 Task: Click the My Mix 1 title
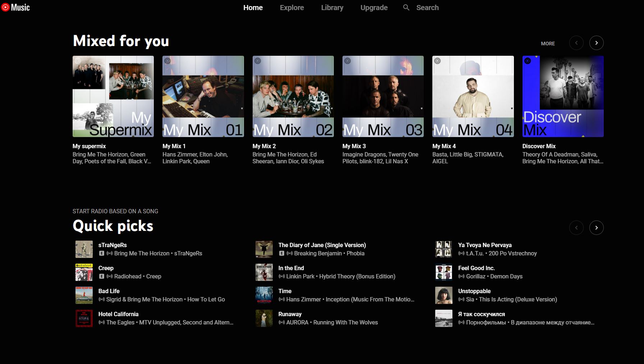tap(174, 146)
